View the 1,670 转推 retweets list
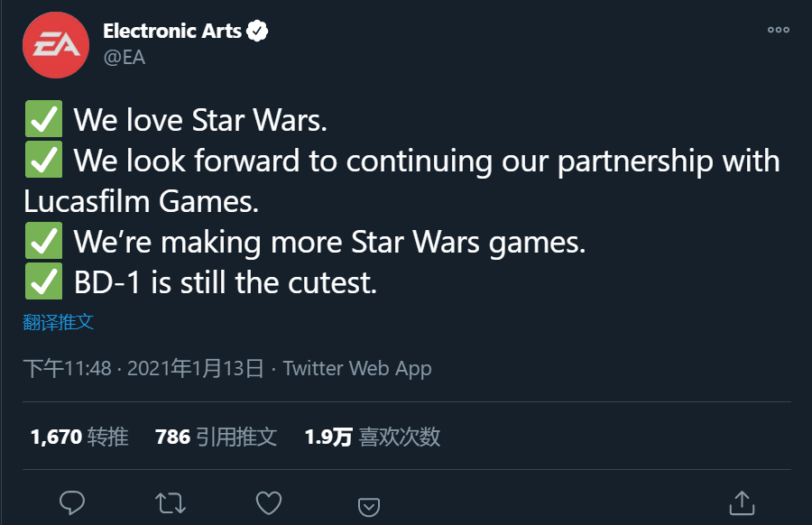Image resolution: width=812 pixels, height=525 pixels. click(x=79, y=437)
